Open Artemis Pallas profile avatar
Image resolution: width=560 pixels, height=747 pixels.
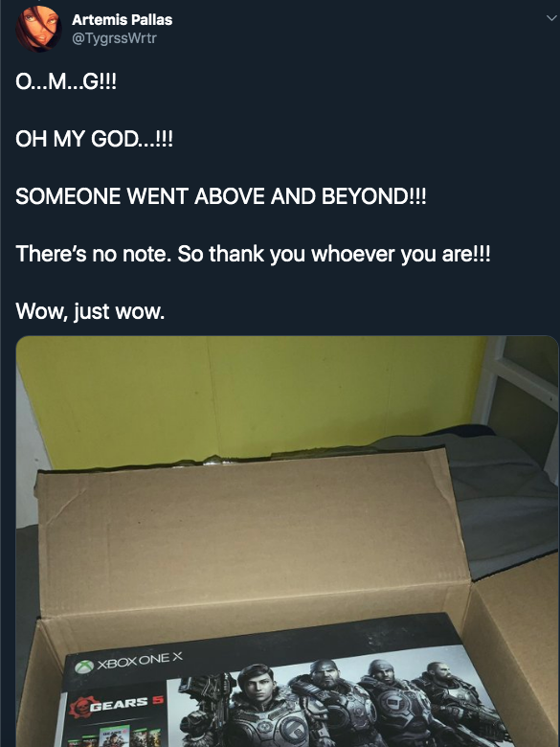(38, 28)
